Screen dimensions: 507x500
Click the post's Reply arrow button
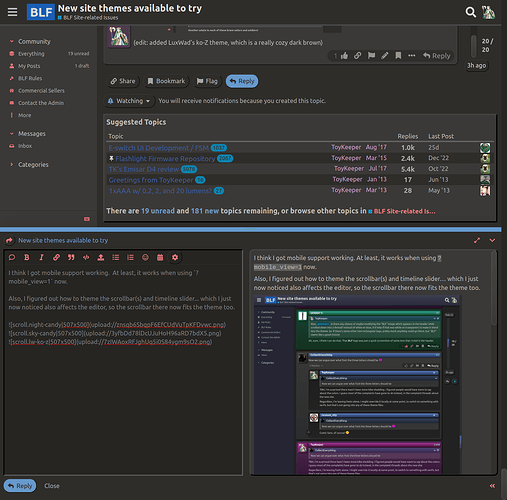437,56
